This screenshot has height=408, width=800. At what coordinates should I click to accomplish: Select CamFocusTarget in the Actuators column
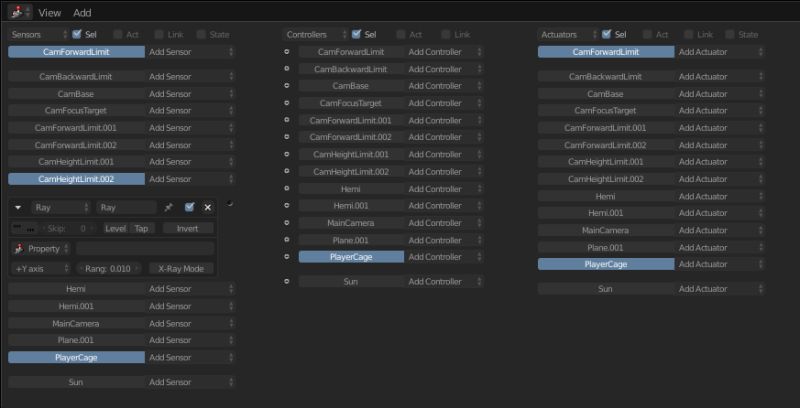(606, 111)
